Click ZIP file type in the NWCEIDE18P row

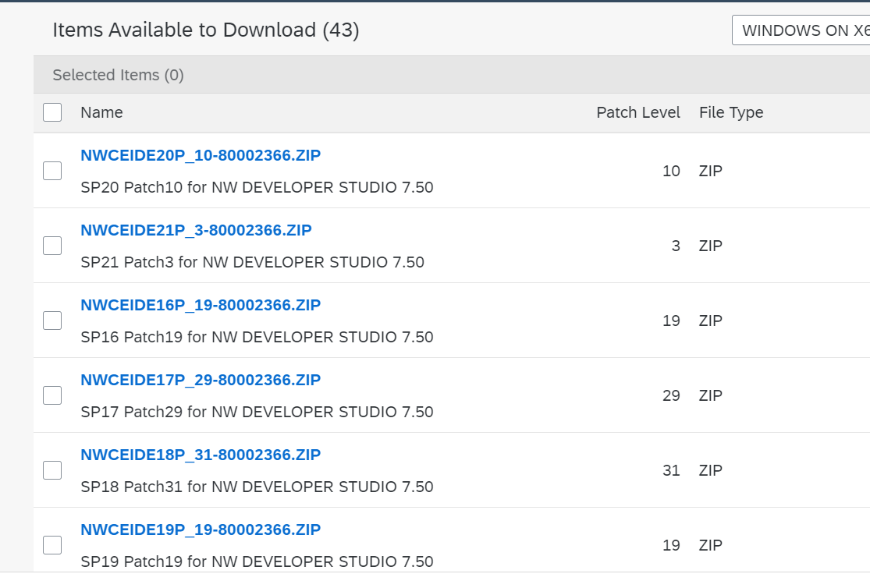pos(711,470)
